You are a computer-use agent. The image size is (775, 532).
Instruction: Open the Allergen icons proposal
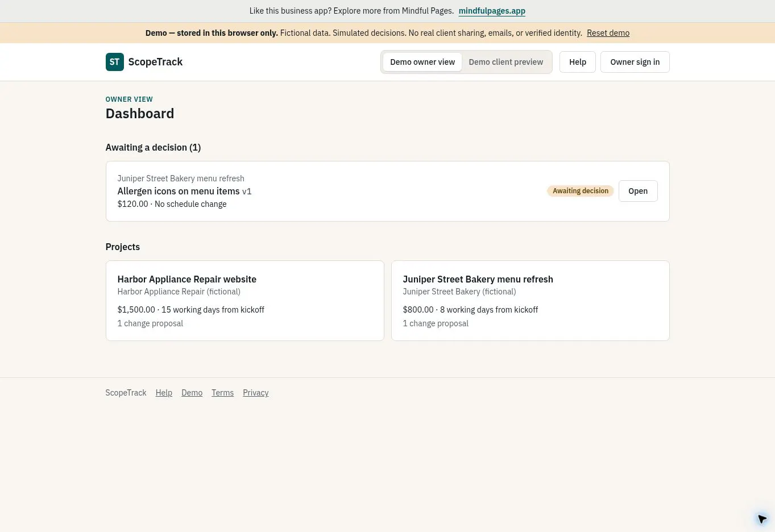click(638, 191)
